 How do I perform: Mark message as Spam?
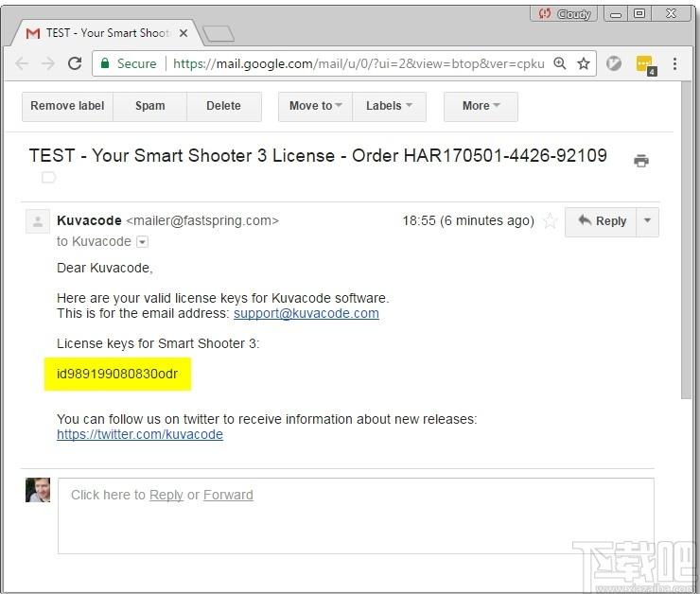point(150,106)
